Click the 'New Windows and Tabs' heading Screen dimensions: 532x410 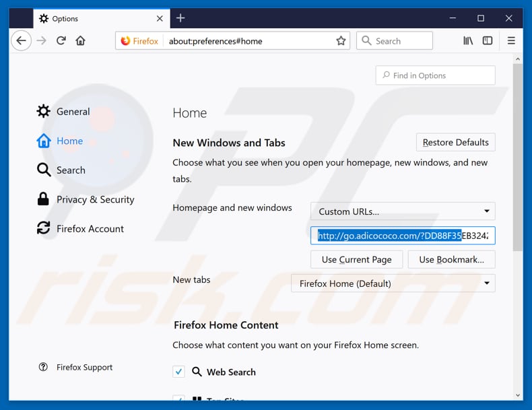click(x=229, y=143)
